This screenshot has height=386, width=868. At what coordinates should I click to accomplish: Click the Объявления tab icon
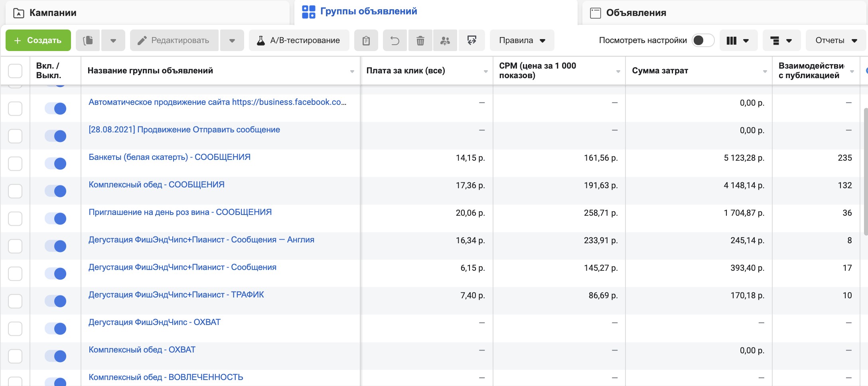tap(595, 13)
